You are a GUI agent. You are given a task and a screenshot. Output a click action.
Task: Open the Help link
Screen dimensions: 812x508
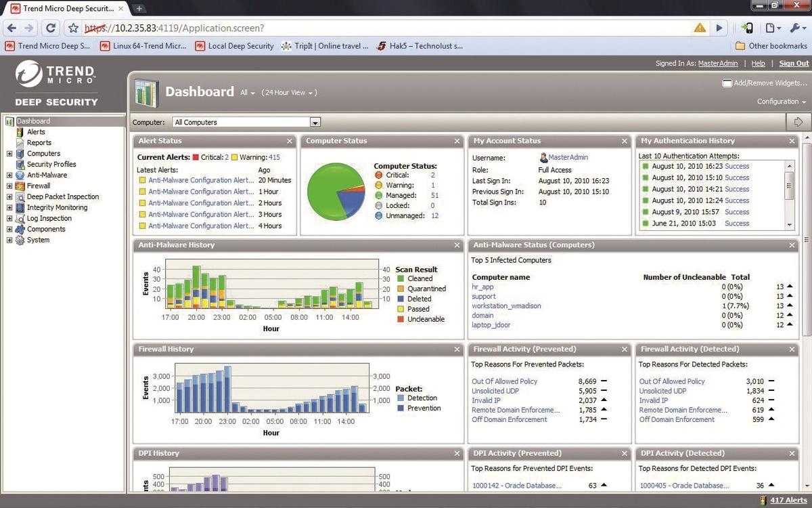758,64
